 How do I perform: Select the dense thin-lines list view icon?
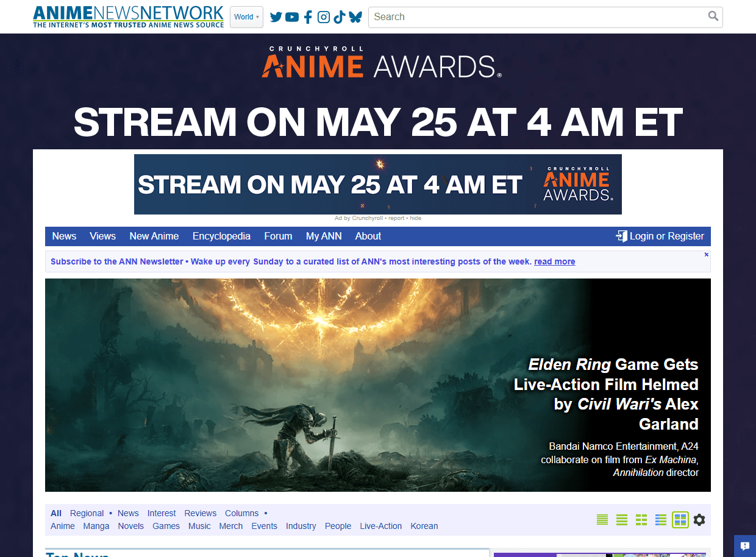coord(602,520)
